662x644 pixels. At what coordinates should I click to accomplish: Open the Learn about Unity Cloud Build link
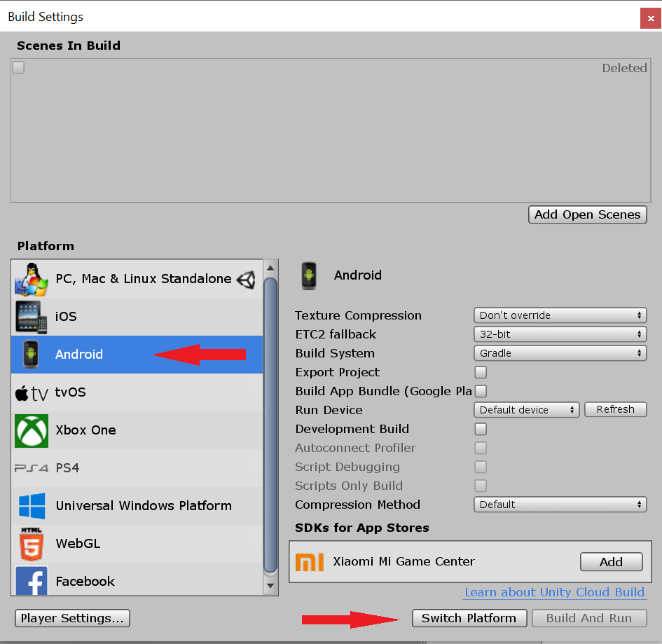pyautogui.click(x=554, y=592)
